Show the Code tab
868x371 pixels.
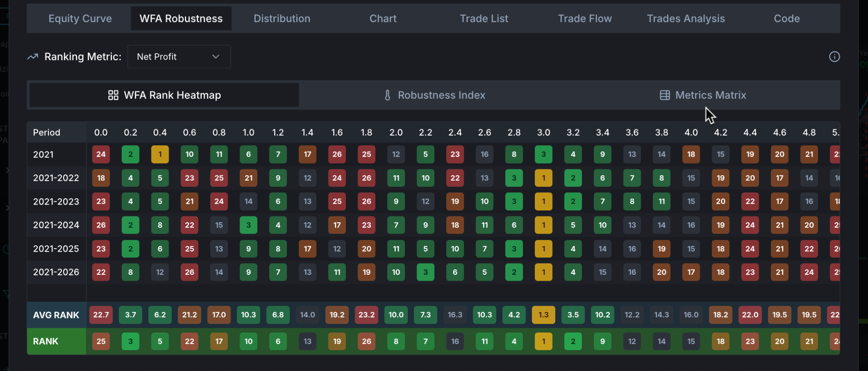click(787, 19)
